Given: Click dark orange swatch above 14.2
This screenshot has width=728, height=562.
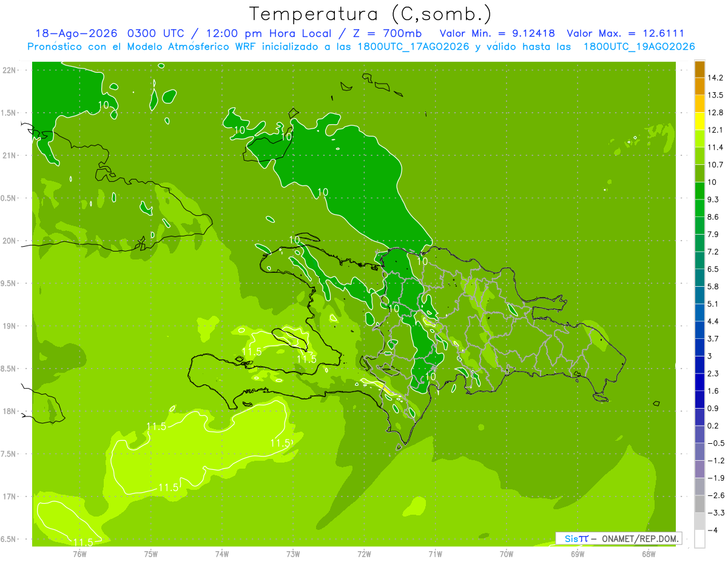Looking at the screenshot, I should (x=699, y=69).
